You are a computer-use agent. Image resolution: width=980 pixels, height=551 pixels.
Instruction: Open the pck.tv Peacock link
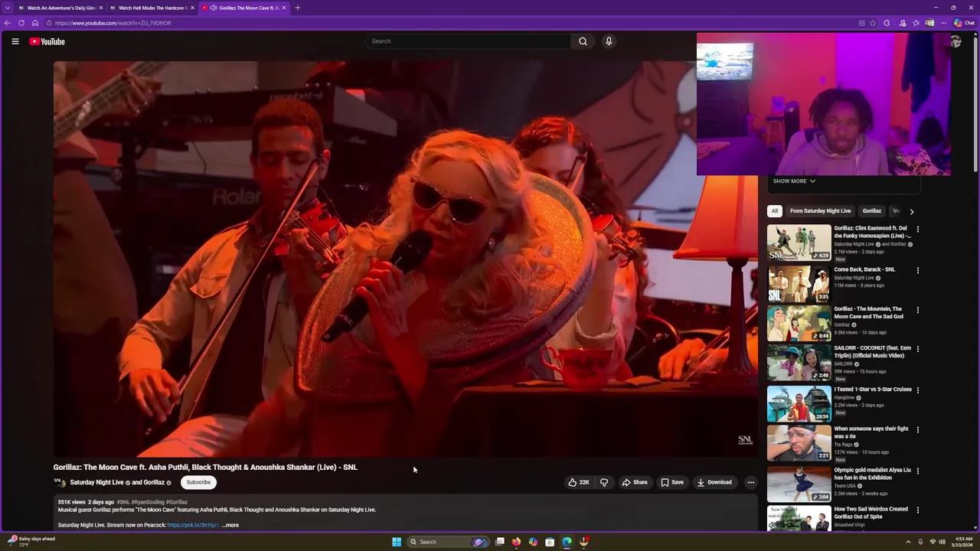193,525
